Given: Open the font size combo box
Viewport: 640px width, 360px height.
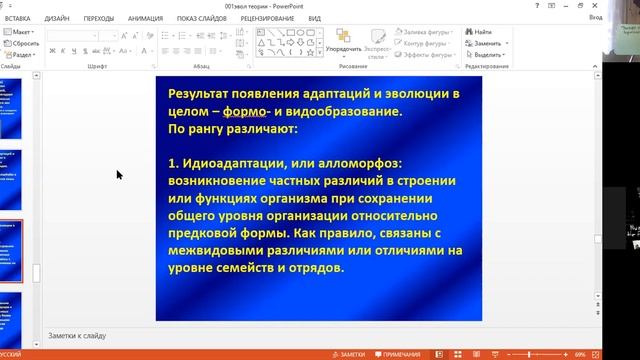Looking at the screenshot, I should (x=108, y=36).
